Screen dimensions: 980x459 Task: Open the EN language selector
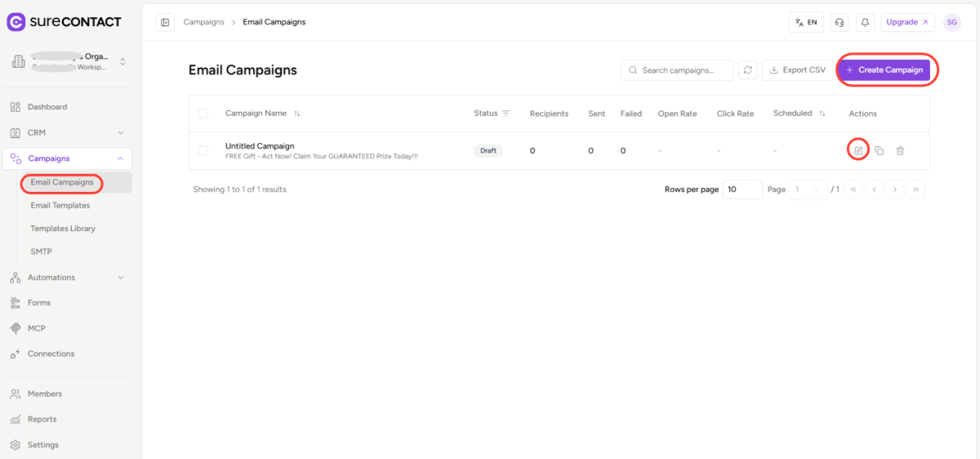805,23
